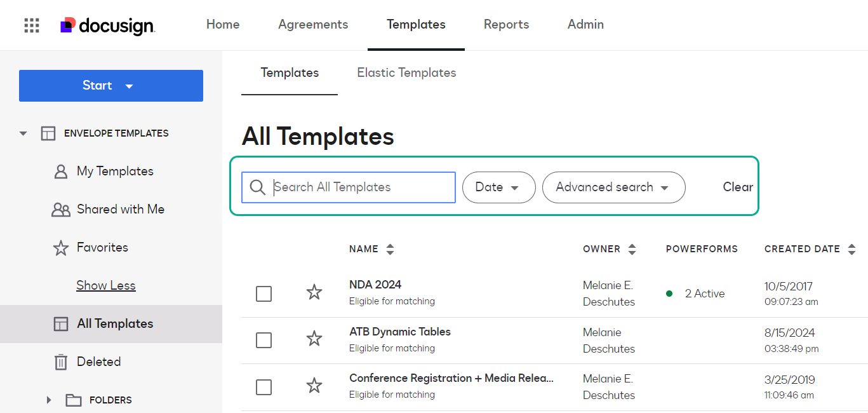Image resolution: width=868 pixels, height=413 pixels.
Task: Sort by Created Date column arrows
Action: 851,249
